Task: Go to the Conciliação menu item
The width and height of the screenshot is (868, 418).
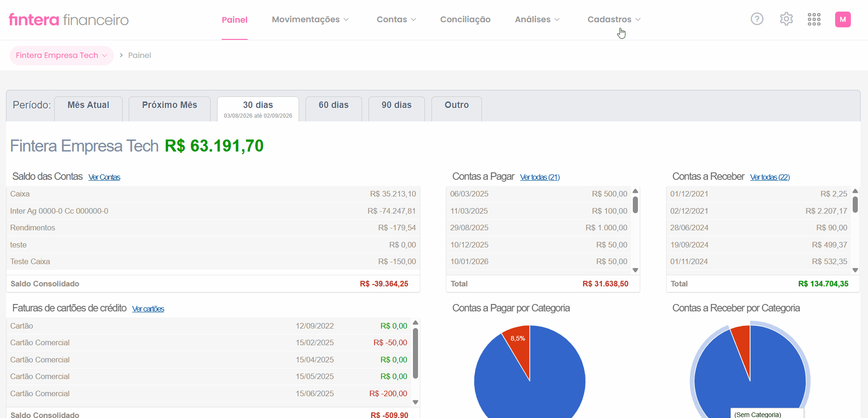Action: [x=465, y=19]
